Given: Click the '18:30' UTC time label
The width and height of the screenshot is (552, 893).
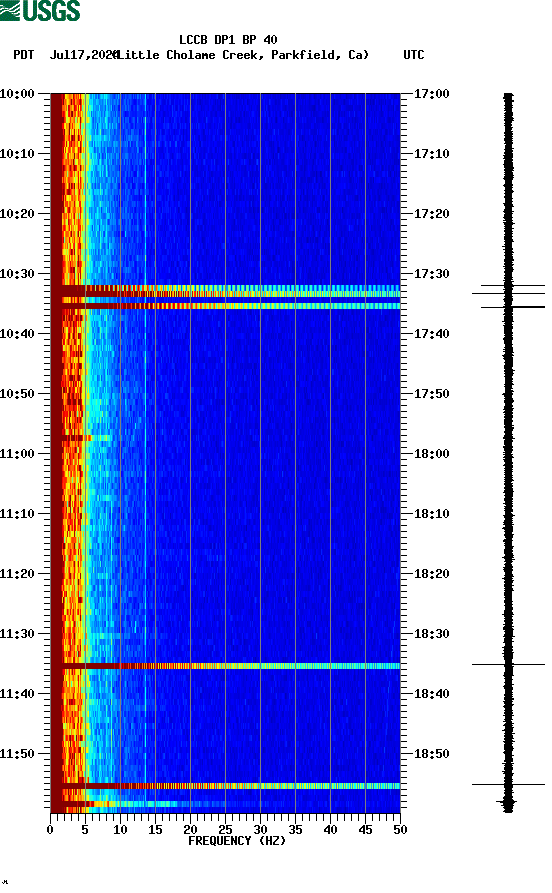Looking at the screenshot, I should pyautogui.click(x=431, y=634).
